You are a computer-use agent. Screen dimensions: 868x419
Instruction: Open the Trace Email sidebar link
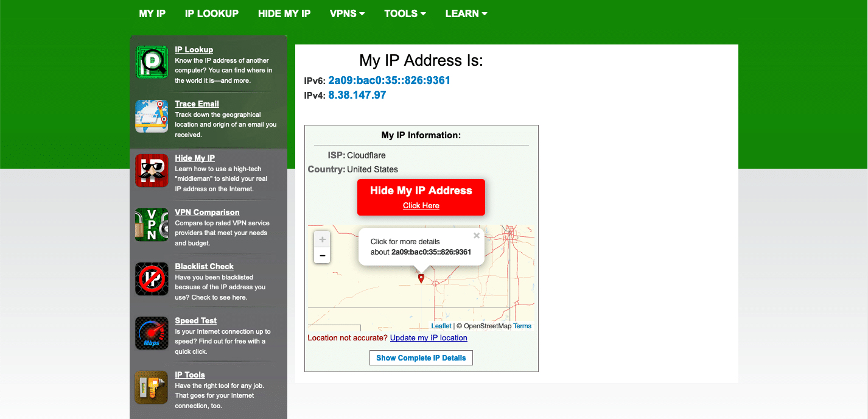(197, 104)
